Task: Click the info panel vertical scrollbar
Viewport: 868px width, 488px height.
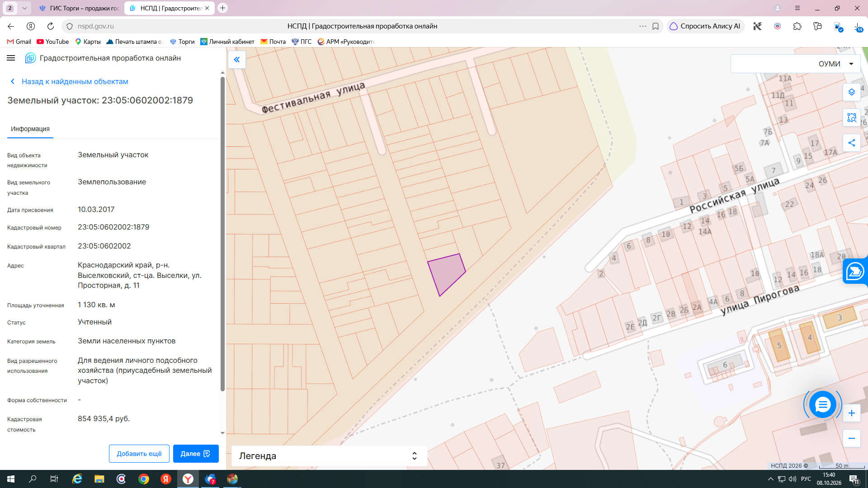Action: [222, 234]
